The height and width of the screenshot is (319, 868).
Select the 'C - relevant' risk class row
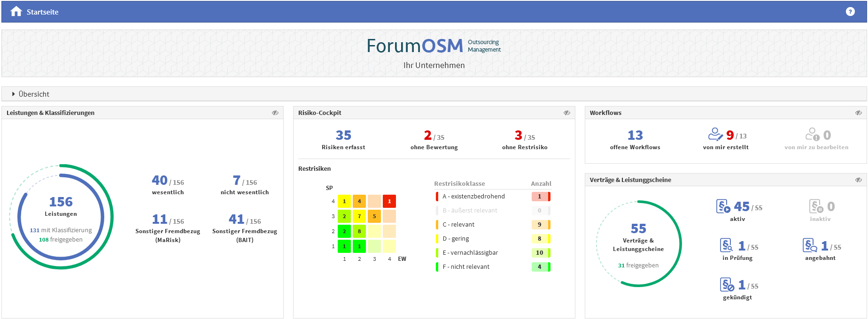point(493,225)
